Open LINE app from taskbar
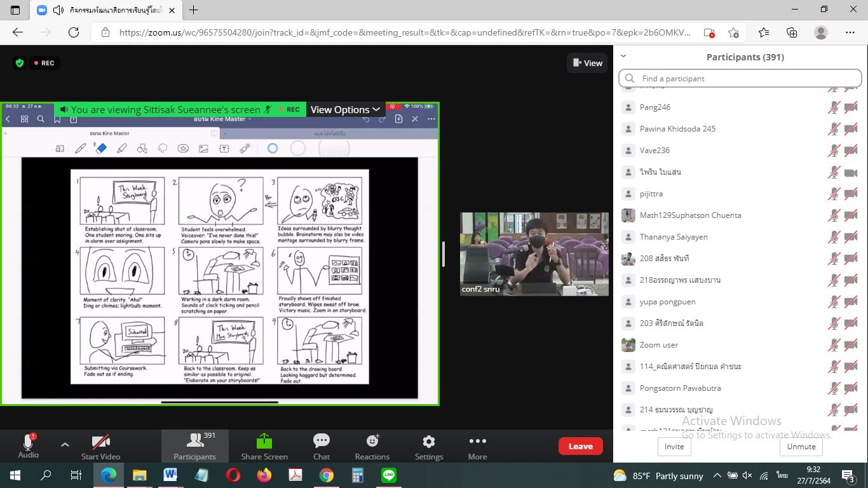Screen dimensions: 868x488 point(389,475)
